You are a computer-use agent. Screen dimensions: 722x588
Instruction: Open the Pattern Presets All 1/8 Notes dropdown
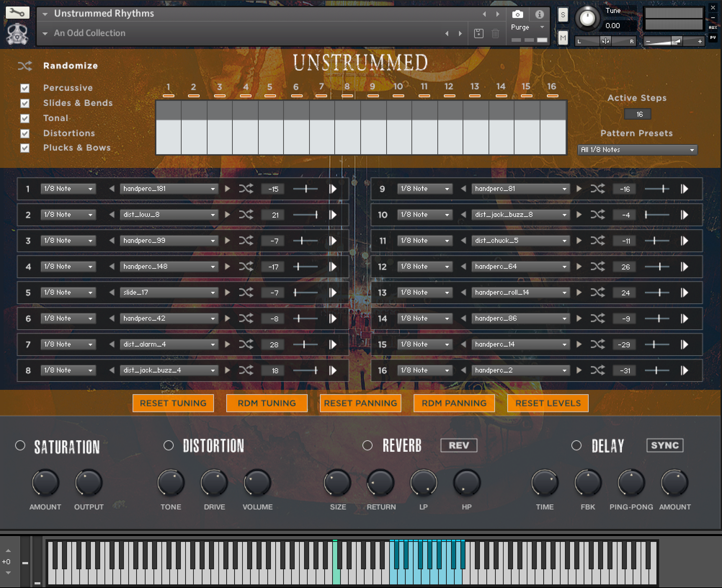coord(637,150)
